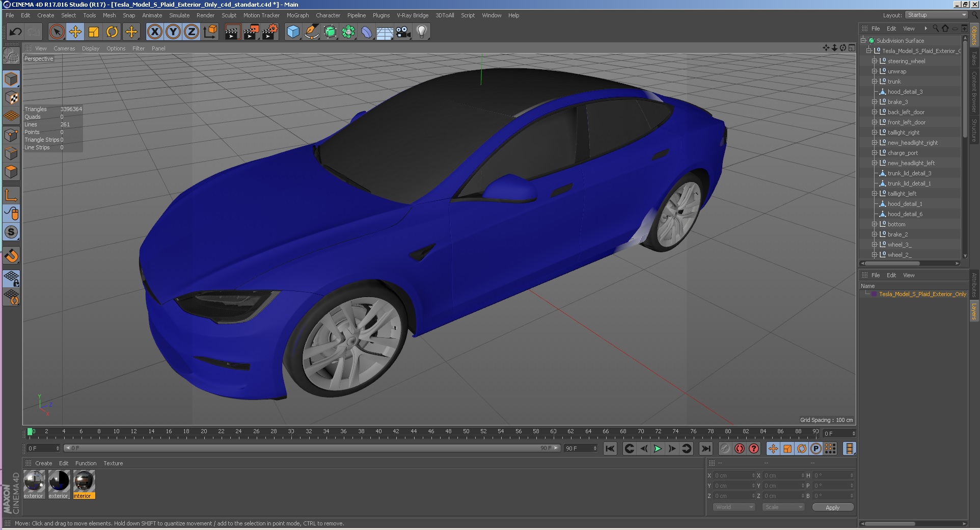Screen dimensions: 980x530
Task: Expand the charge_port object
Action: coord(875,153)
